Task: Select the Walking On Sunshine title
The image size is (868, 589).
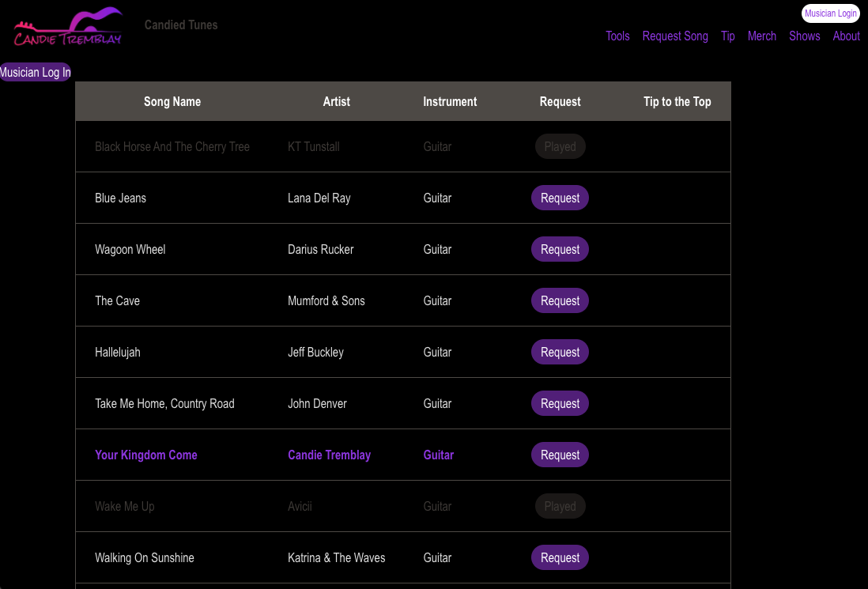Action: point(144,557)
